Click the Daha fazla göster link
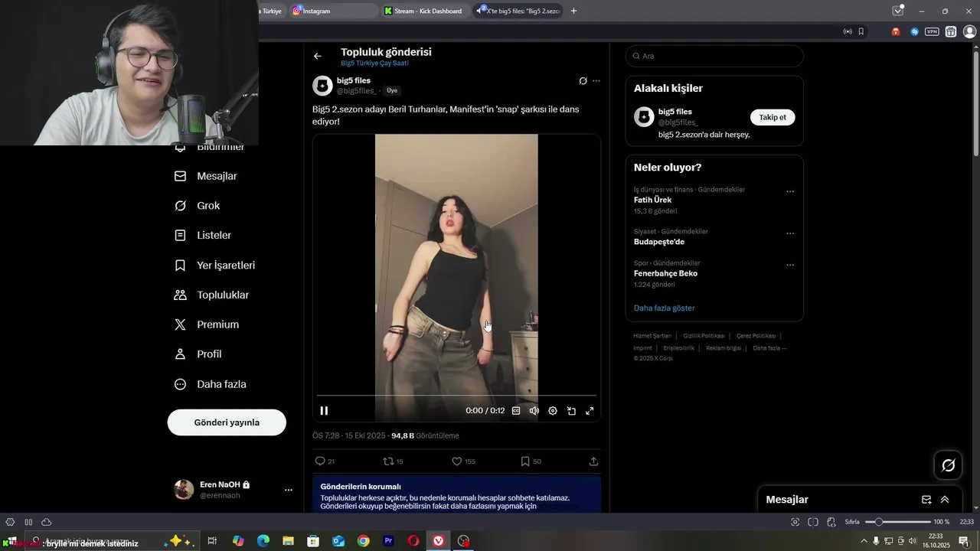 (664, 308)
